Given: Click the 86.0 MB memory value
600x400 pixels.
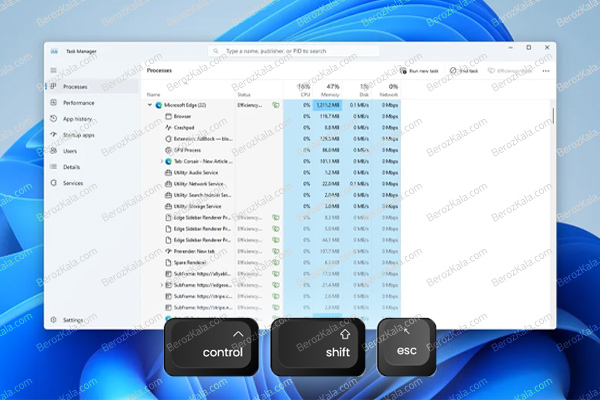Looking at the screenshot, I should (x=331, y=150).
